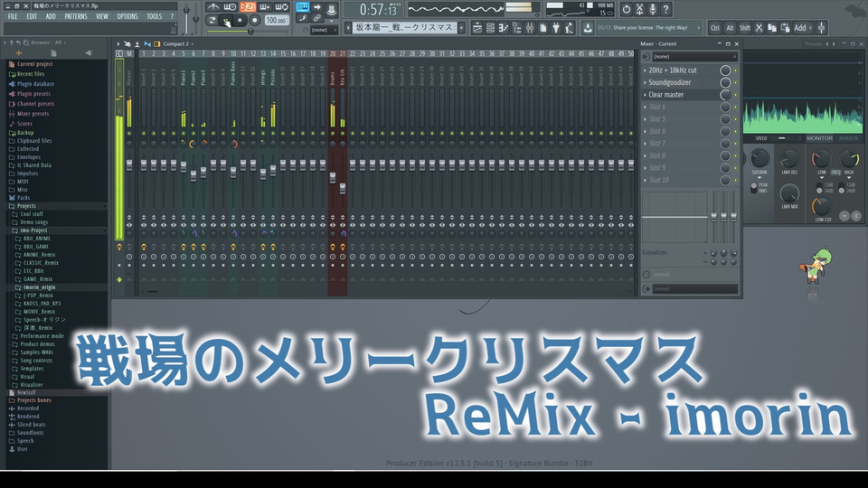Open the mixer output (none) dropdown at bottom
This screenshot has width=868, height=488.
tap(694, 289)
